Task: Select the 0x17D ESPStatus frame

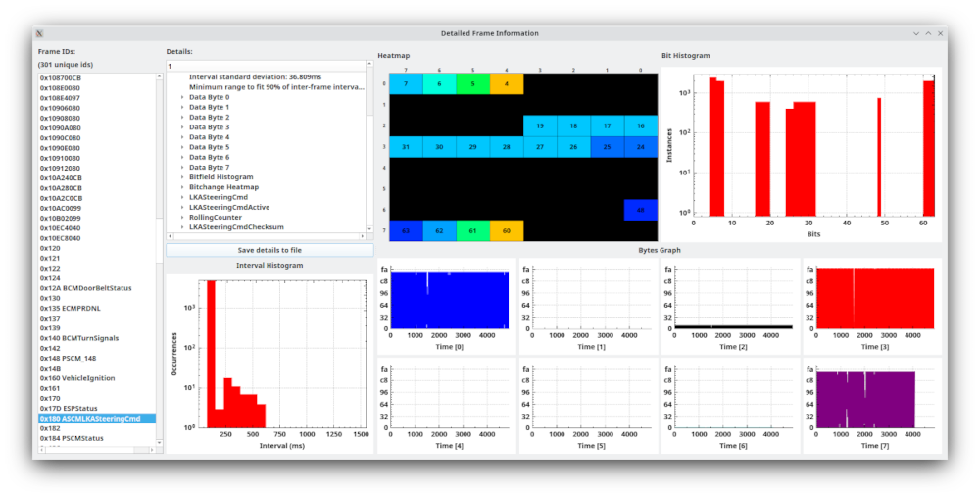Action: click(x=69, y=408)
